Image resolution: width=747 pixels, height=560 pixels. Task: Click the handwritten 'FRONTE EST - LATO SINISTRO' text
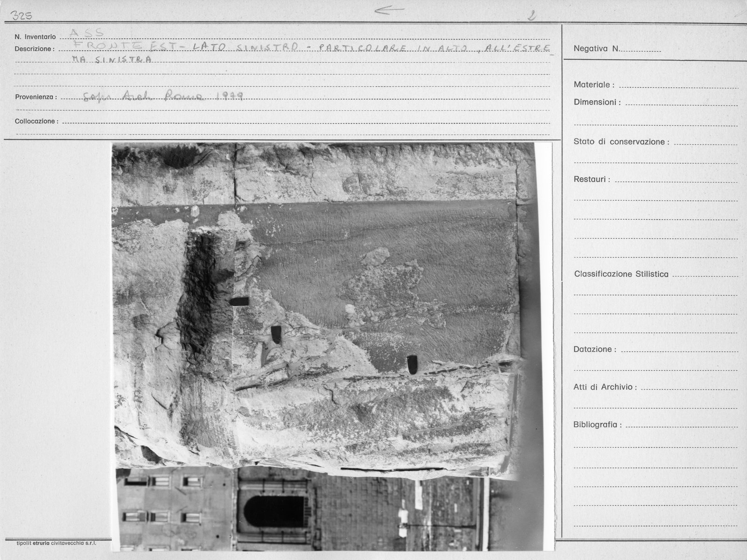point(186,47)
